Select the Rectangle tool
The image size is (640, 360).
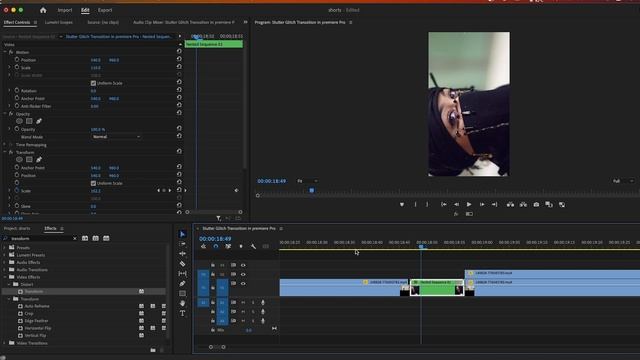[182, 293]
